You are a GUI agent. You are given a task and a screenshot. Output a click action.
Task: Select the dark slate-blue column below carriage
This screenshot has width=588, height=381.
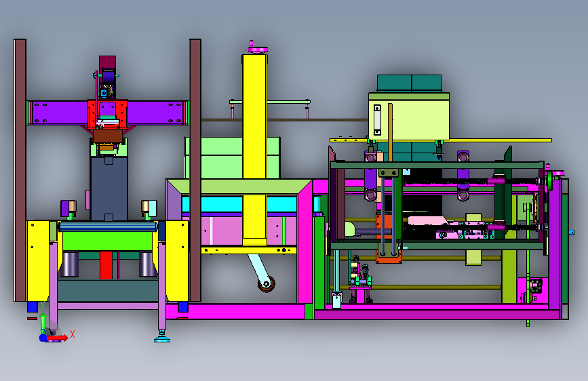(x=109, y=188)
